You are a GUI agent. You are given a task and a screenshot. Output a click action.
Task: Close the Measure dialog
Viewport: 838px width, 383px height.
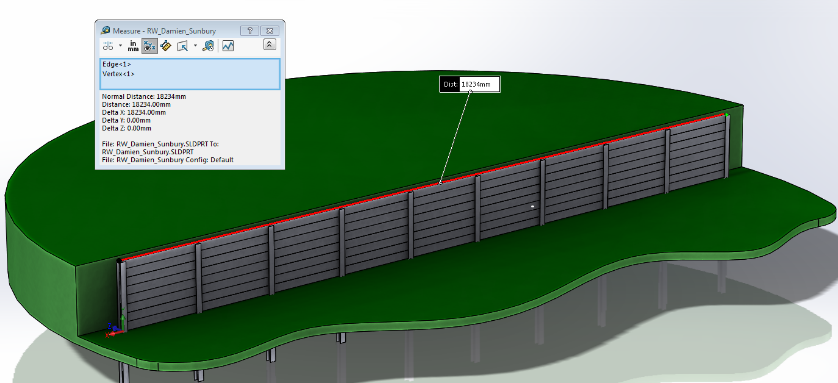[270, 30]
